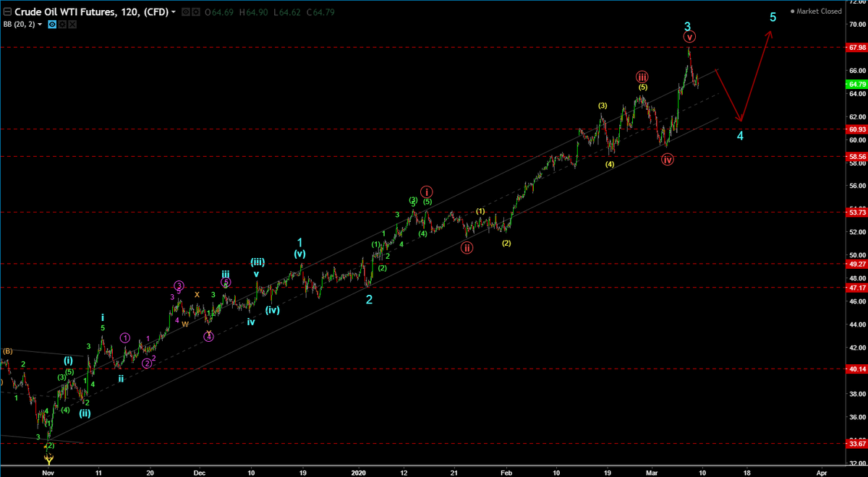Click the orange (B) label at left edge
The width and height of the screenshot is (868, 477).
click(7, 351)
